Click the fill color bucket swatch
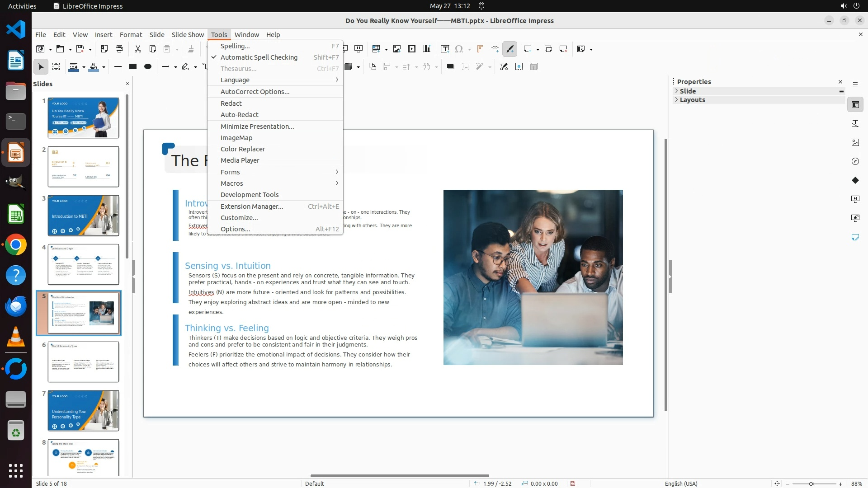The height and width of the screenshot is (488, 868). (94, 66)
